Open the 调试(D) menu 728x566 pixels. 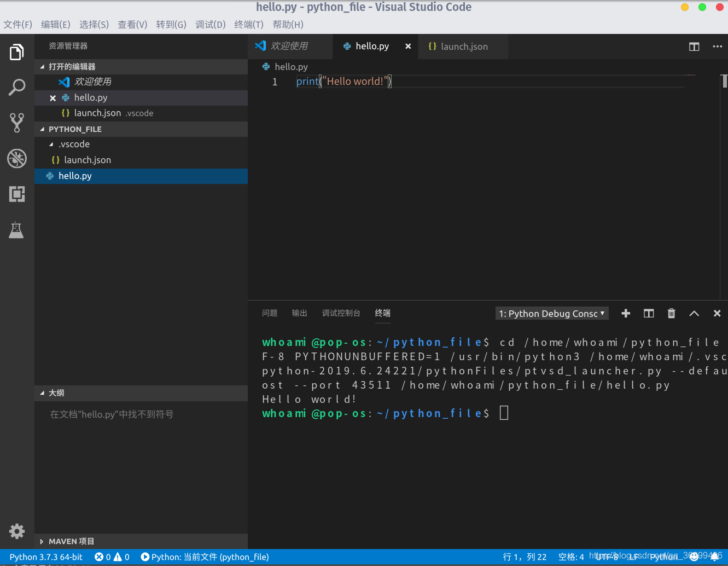pyautogui.click(x=211, y=25)
